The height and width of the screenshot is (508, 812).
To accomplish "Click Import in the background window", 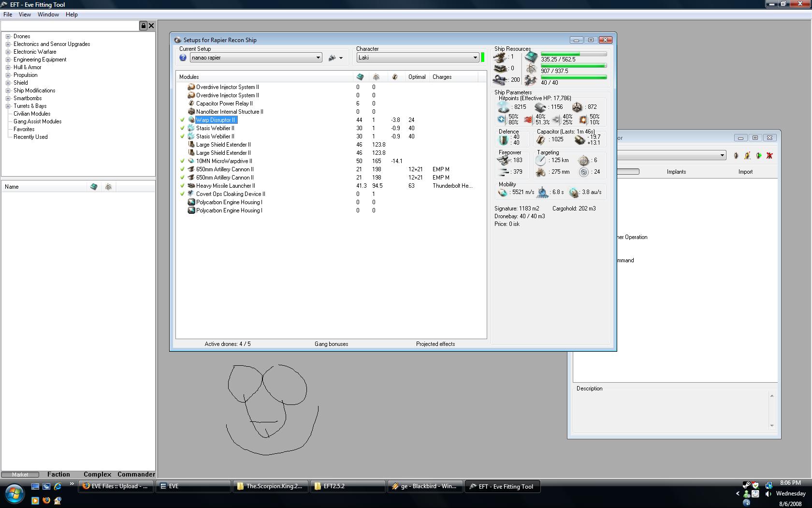I will [x=745, y=172].
